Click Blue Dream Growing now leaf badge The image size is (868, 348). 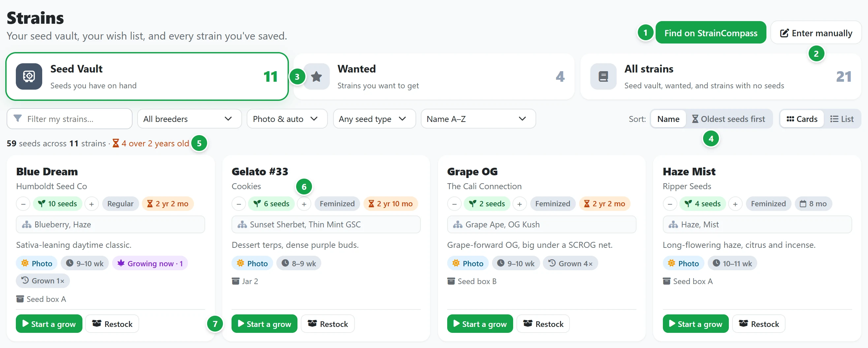pyautogui.click(x=150, y=263)
